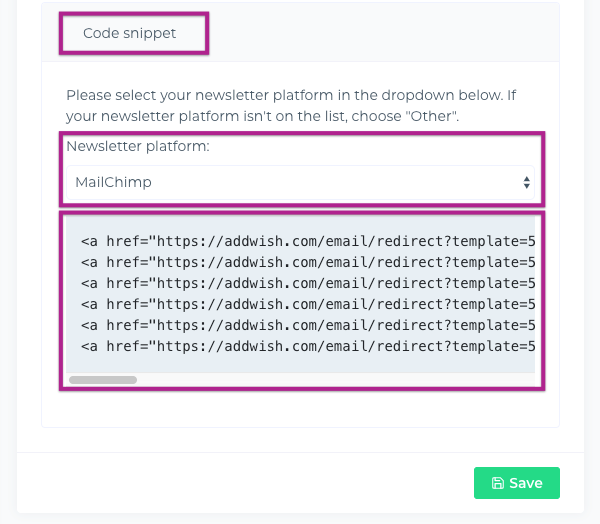Grab the code box horizontal scrollbar thumb
Image resolution: width=600 pixels, height=524 pixels.
[103, 380]
